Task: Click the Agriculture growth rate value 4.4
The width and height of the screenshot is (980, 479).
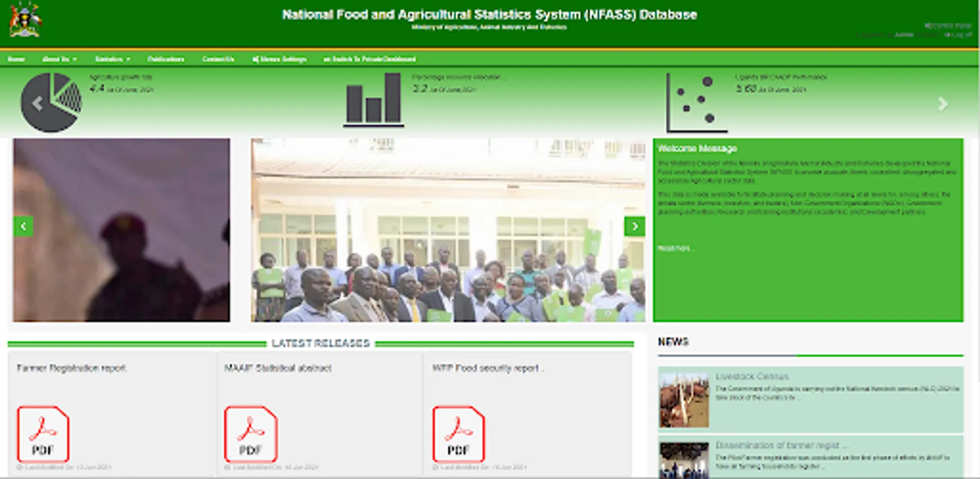Action: point(97,89)
